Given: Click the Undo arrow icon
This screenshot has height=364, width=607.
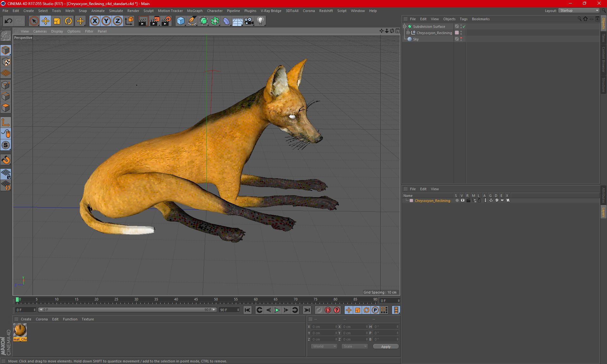Looking at the screenshot, I should pos(8,21).
